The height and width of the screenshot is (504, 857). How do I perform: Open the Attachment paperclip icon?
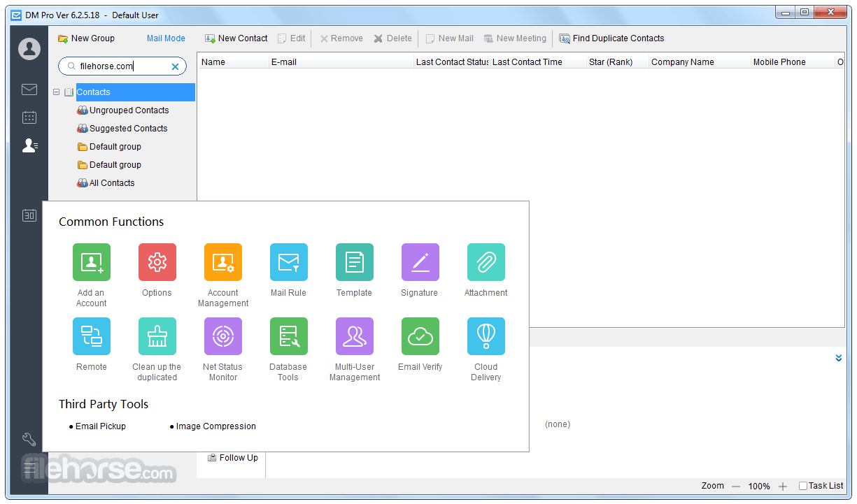tap(486, 262)
